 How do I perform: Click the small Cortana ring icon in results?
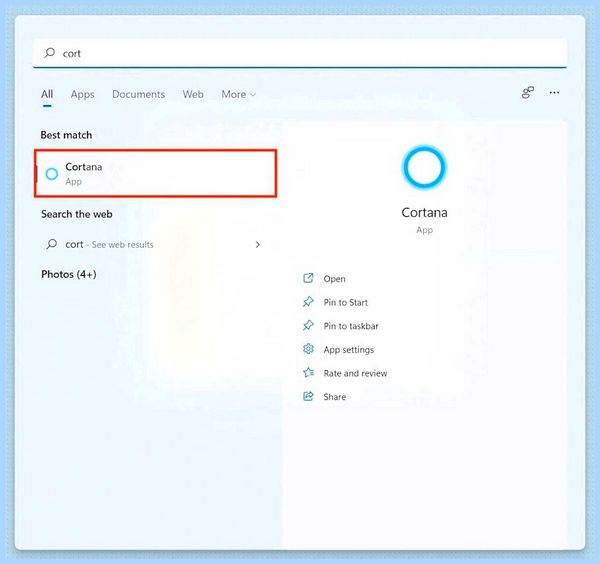pos(52,174)
